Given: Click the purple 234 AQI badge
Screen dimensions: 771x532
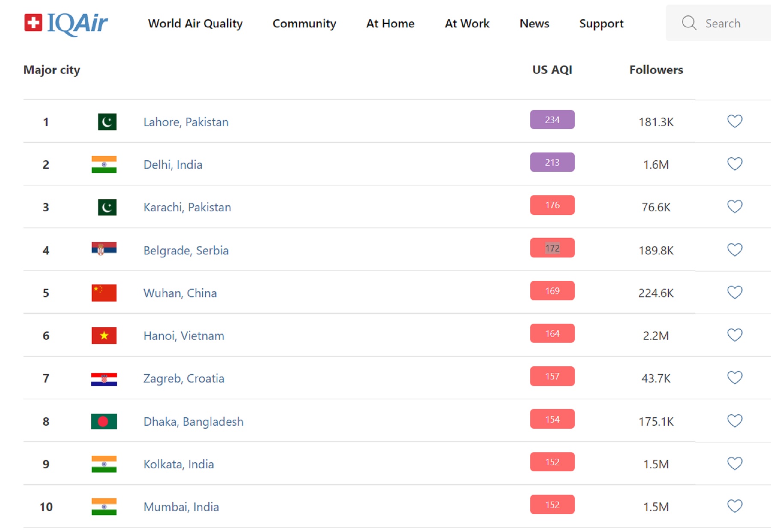Looking at the screenshot, I should 552,120.
